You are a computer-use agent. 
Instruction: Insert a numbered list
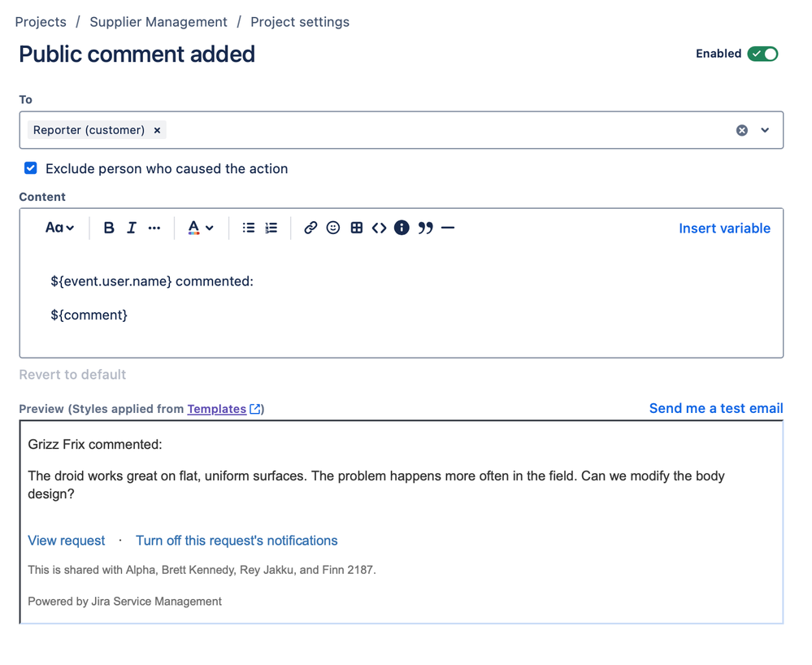271,228
